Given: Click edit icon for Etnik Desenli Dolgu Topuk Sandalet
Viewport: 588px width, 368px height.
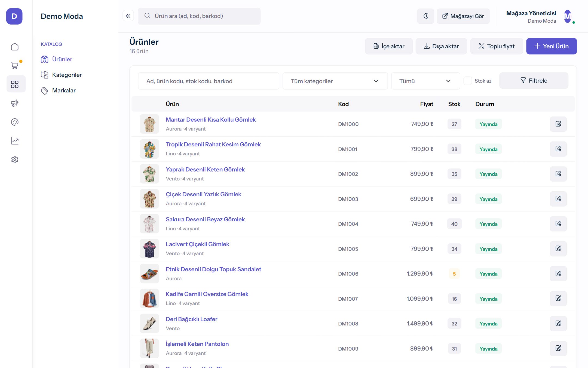Looking at the screenshot, I should click(x=558, y=274).
